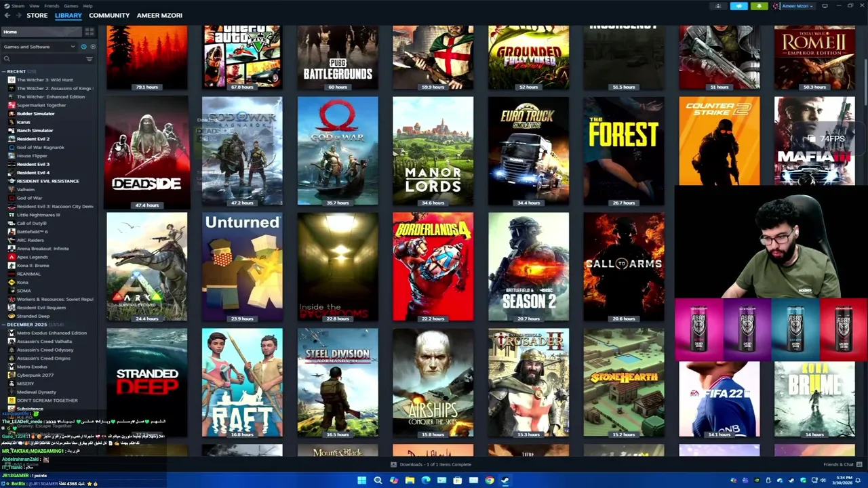Open the Call to Arms cover
This screenshot has width=868, height=488.
pos(624,266)
